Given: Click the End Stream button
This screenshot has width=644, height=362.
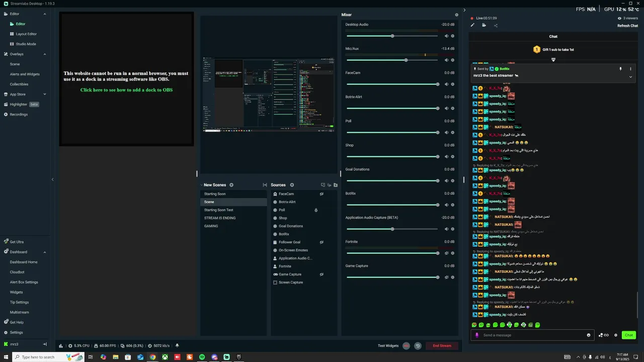Looking at the screenshot, I should tap(442, 346).
